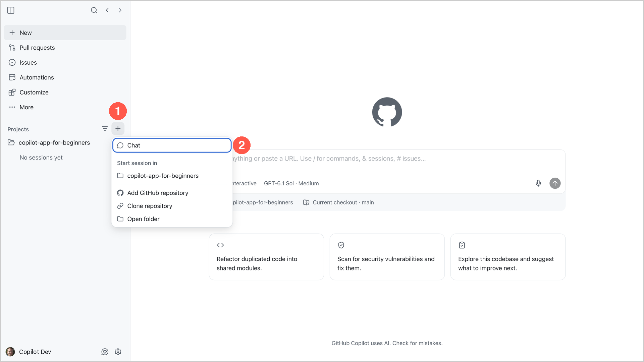Send the prompt with the arrow button
Viewport: 644px width, 362px height.
tap(555, 183)
